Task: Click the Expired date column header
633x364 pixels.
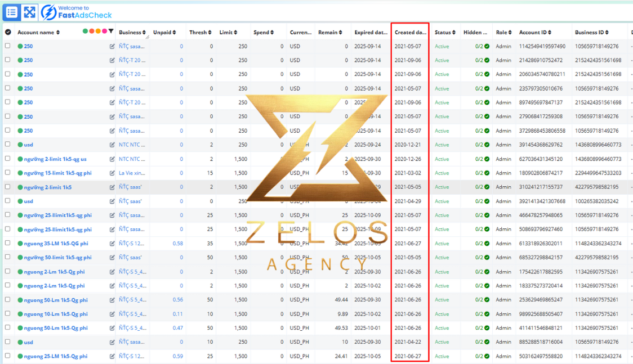Action: click(x=371, y=32)
